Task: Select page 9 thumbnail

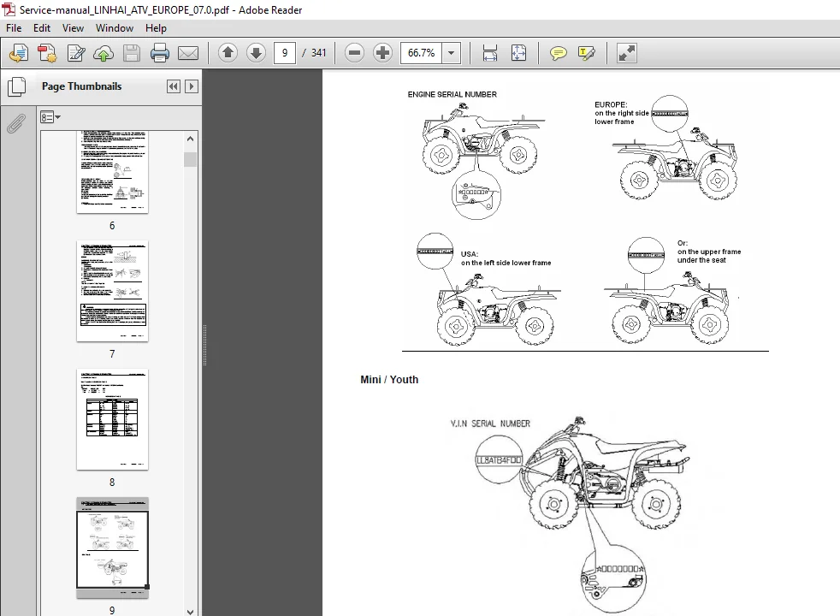Action: (113, 548)
